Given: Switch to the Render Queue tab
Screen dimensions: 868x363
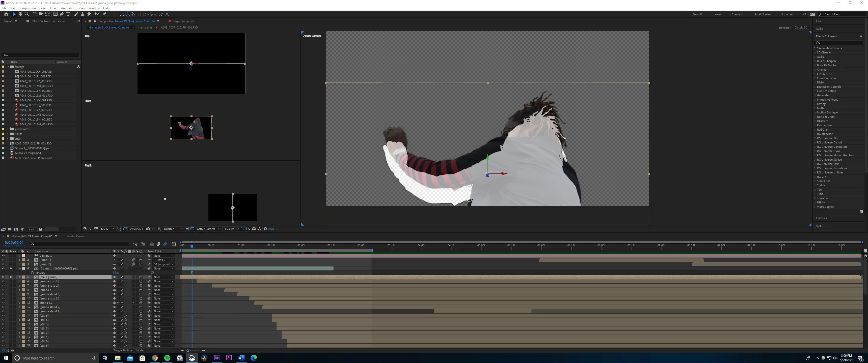Looking at the screenshot, I should [75, 236].
